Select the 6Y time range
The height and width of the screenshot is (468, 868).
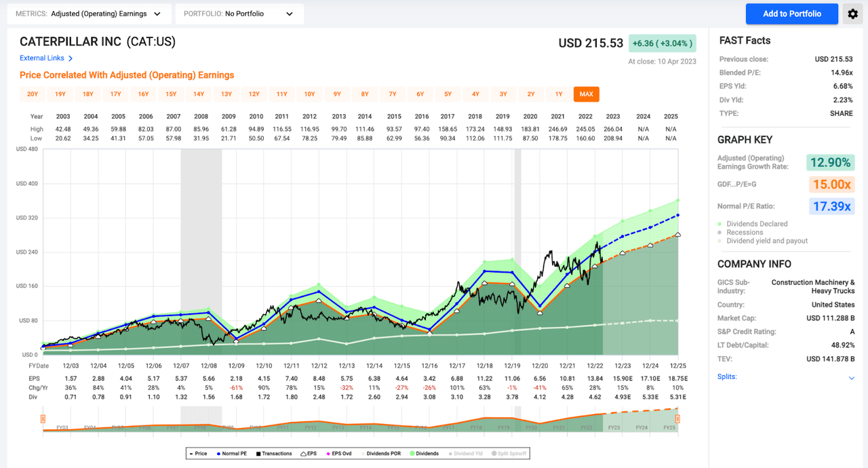420,94
